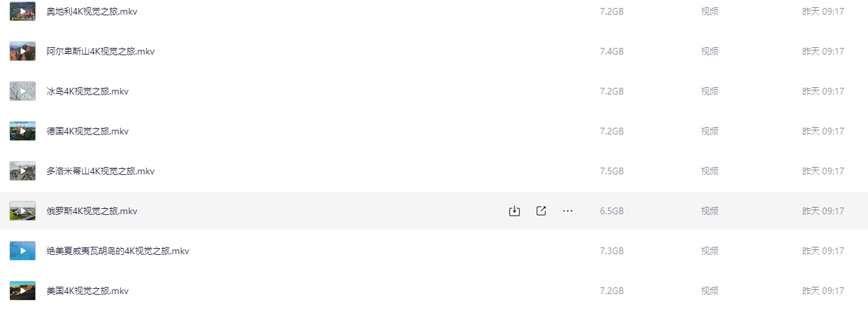
Task: Click the 冰岛4K视觉之旅 thumbnail play icon
Action: [x=23, y=91]
